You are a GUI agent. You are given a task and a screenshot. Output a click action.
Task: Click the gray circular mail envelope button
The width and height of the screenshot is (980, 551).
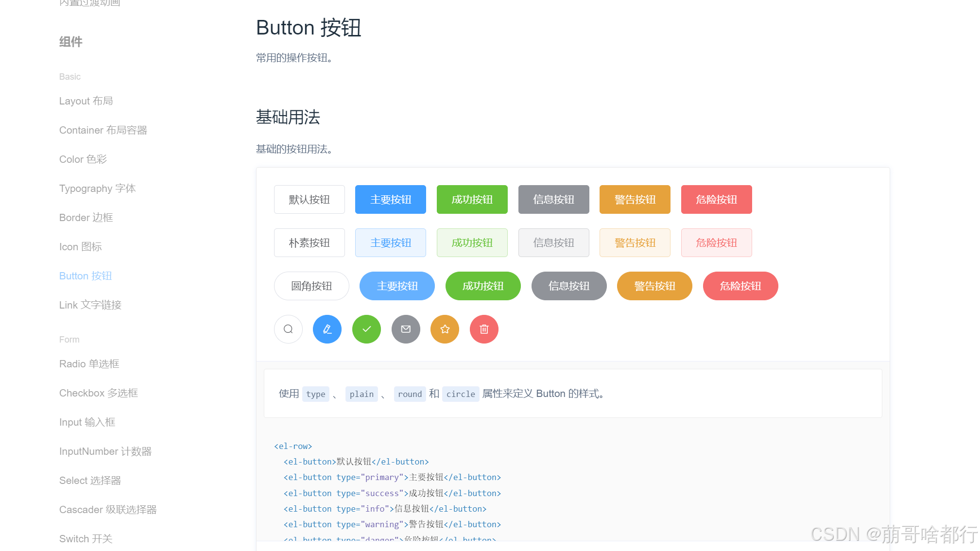[x=406, y=329]
